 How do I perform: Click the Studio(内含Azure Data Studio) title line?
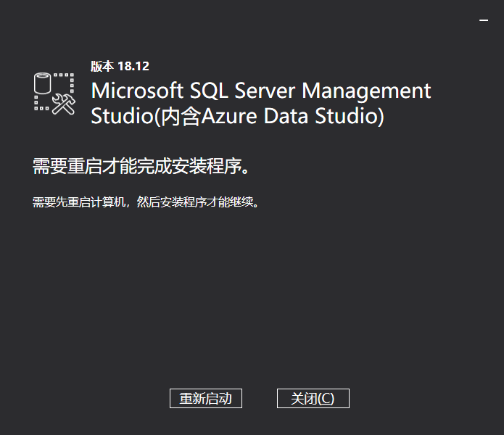pos(238,116)
